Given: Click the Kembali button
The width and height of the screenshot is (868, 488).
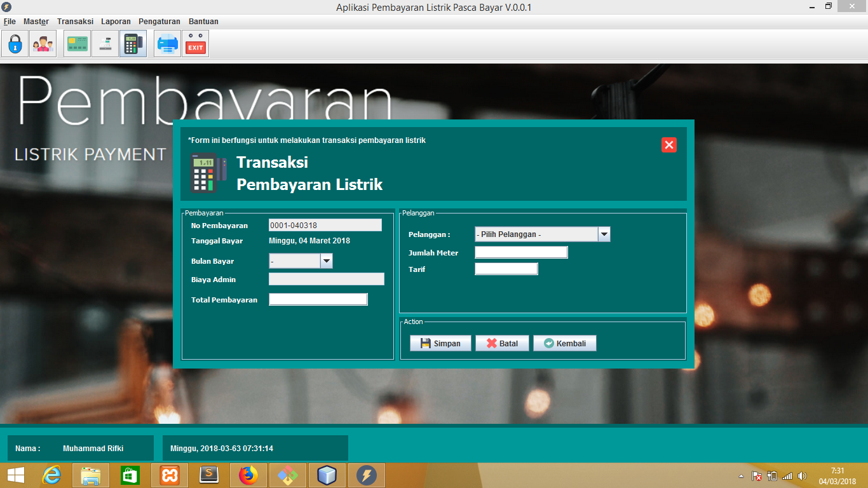Looking at the screenshot, I should 564,342.
